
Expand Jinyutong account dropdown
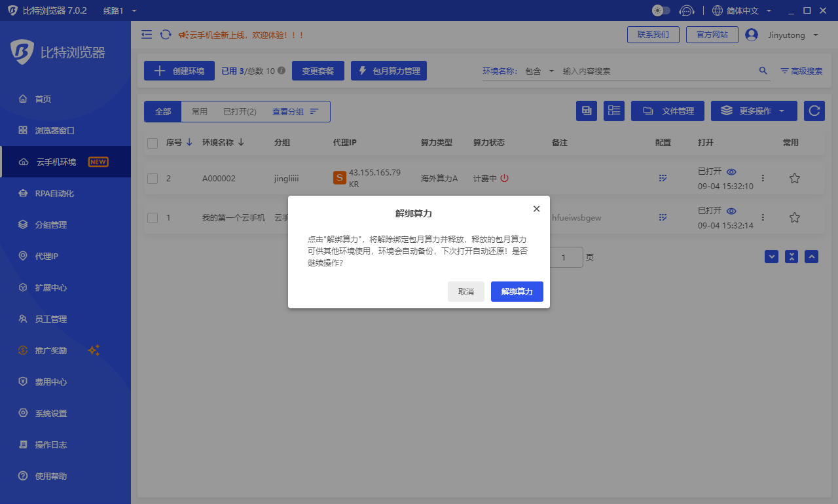[x=793, y=35]
